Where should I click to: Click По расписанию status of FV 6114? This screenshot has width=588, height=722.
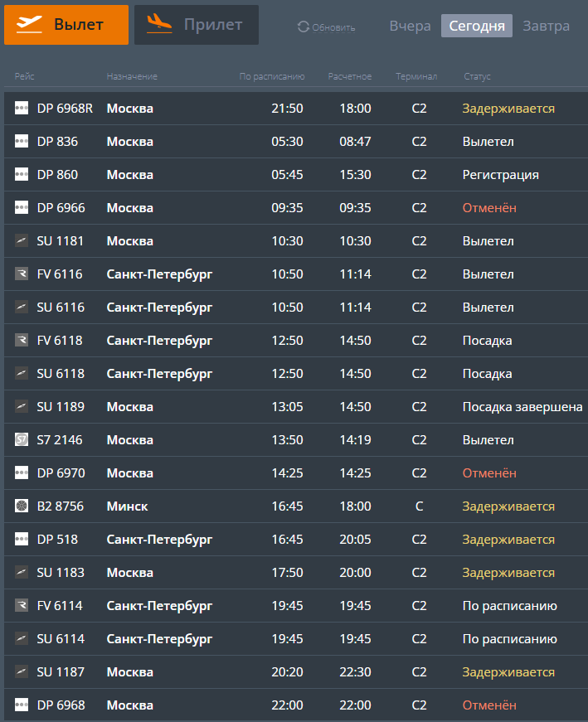tap(510, 606)
